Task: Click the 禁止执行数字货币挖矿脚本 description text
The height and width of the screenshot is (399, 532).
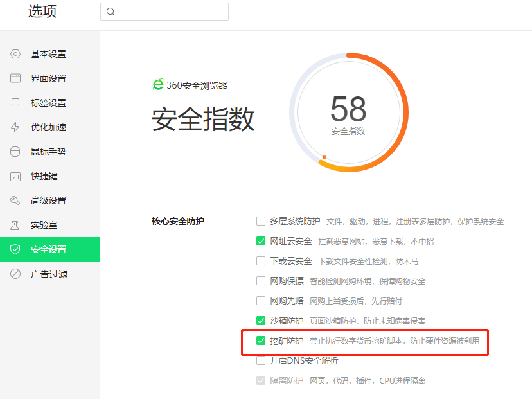Action: 395,341
